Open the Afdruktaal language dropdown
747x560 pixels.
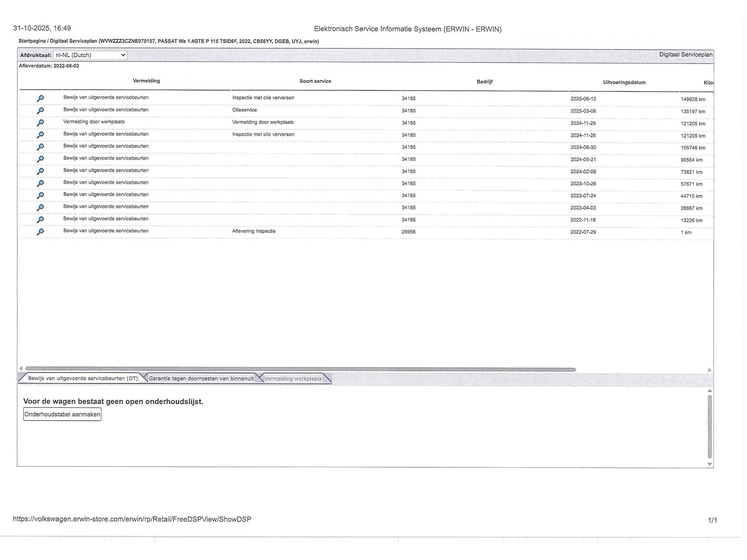[x=90, y=55]
